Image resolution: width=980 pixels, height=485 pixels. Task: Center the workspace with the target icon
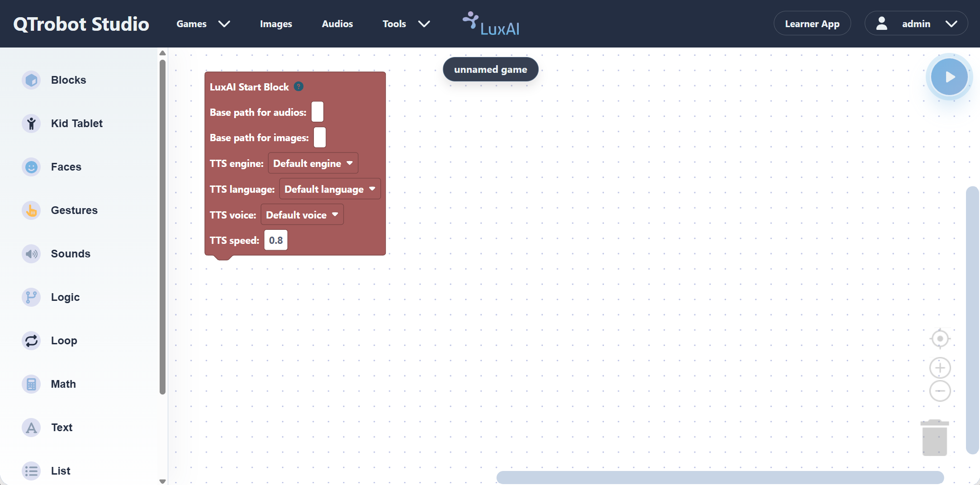(x=940, y=339)
